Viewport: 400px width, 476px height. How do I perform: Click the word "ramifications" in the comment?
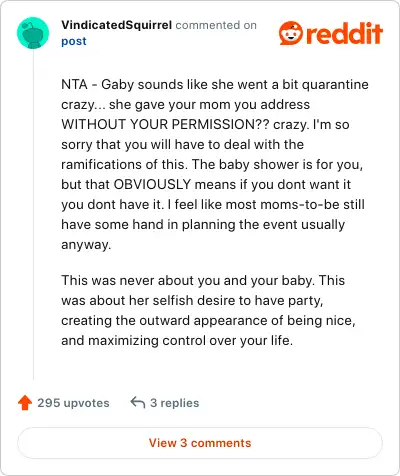point(103,164)
